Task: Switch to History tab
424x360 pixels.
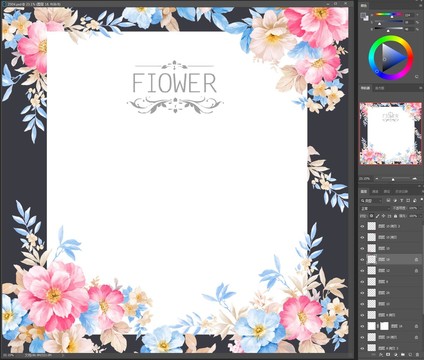Action: 402,192
